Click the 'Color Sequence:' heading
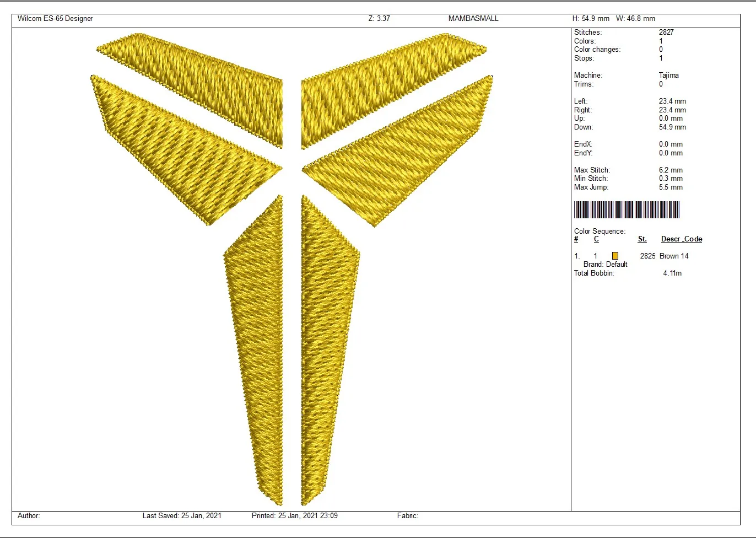756x538 pixels. (x=600, y=231)
